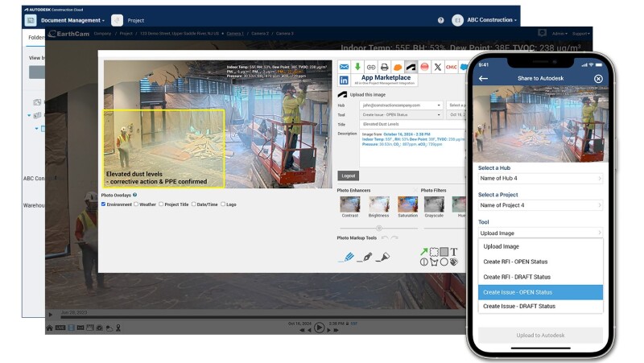644x363 pixels.
Task: Click the back arrow in phone header
Action: (483, 78)
